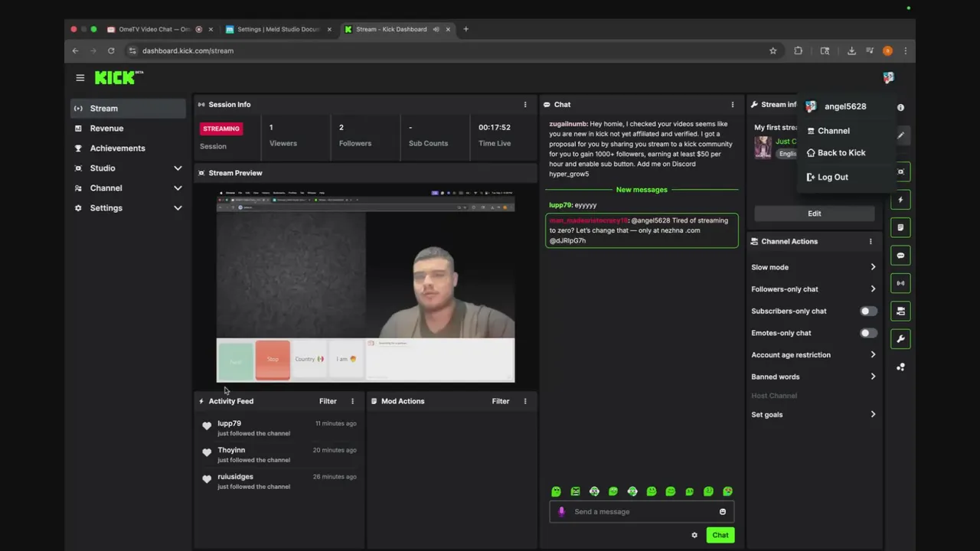The image size is (980, 551).
Task: Click the stream preview video
Action: point(365,285)
